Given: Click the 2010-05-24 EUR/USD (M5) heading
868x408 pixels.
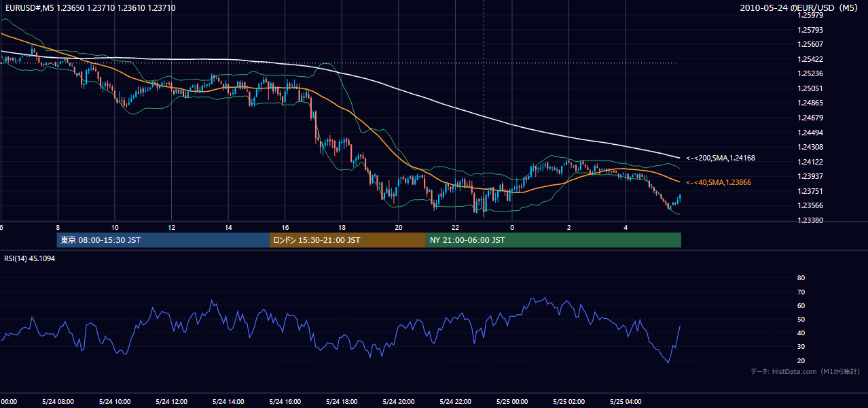Looking at the screenshot, I should coord(799,7).
